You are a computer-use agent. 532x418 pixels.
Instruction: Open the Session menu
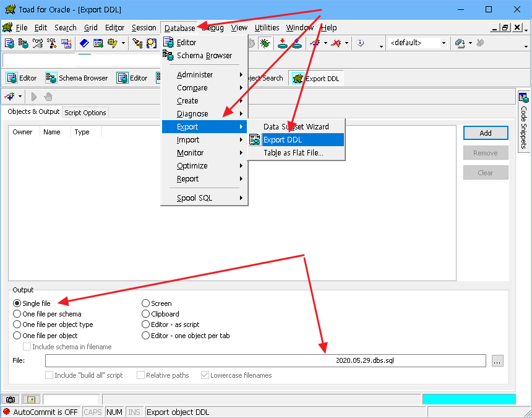[x=144, y=27]
